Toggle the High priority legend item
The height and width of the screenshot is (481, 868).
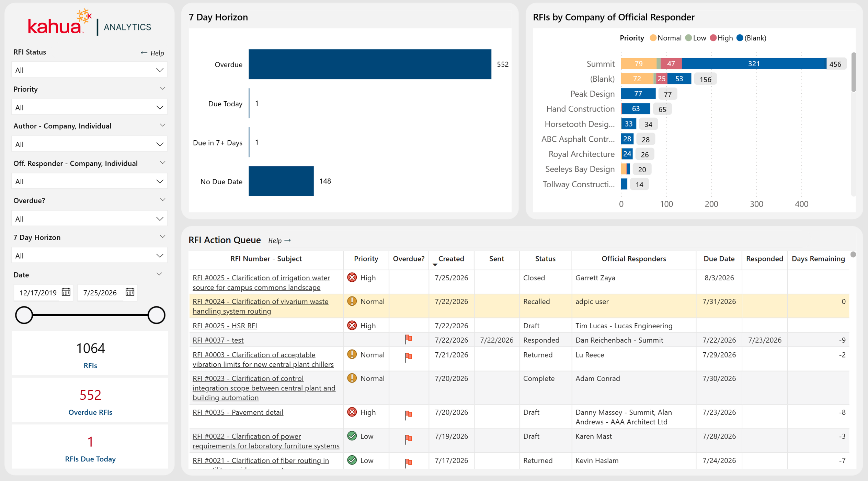[x=721, y=38]
